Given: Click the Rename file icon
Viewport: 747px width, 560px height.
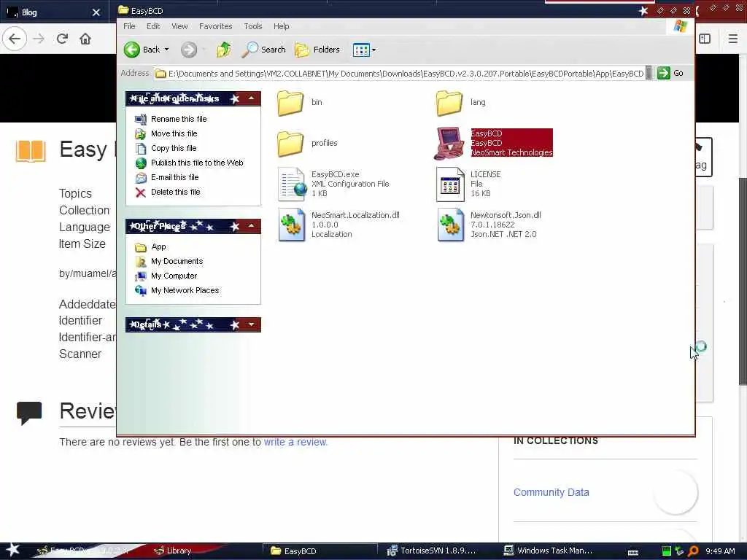Looking at the screenshot, I should pyautogui.click(x=141, y=119).
